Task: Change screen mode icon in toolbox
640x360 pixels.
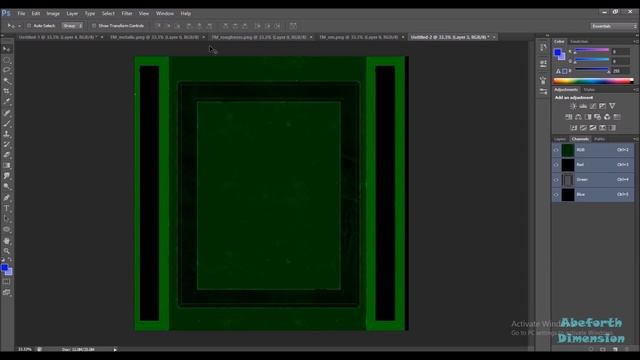Action: 7,292
